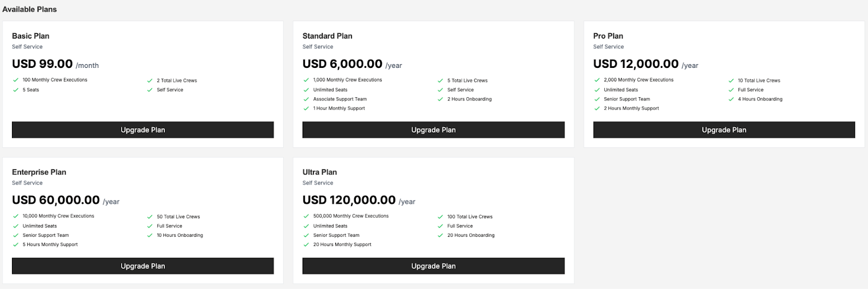The image size is (868, 289).
Task: Click check icon beside 500,000 Monthly Crew Executions
Action: pyautogui.click(x=307, y=216)
